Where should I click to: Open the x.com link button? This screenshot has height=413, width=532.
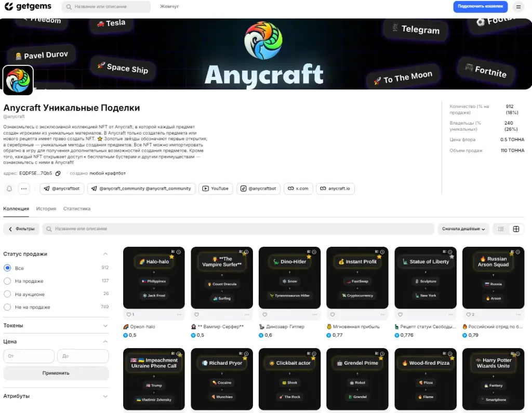point(298,189)
